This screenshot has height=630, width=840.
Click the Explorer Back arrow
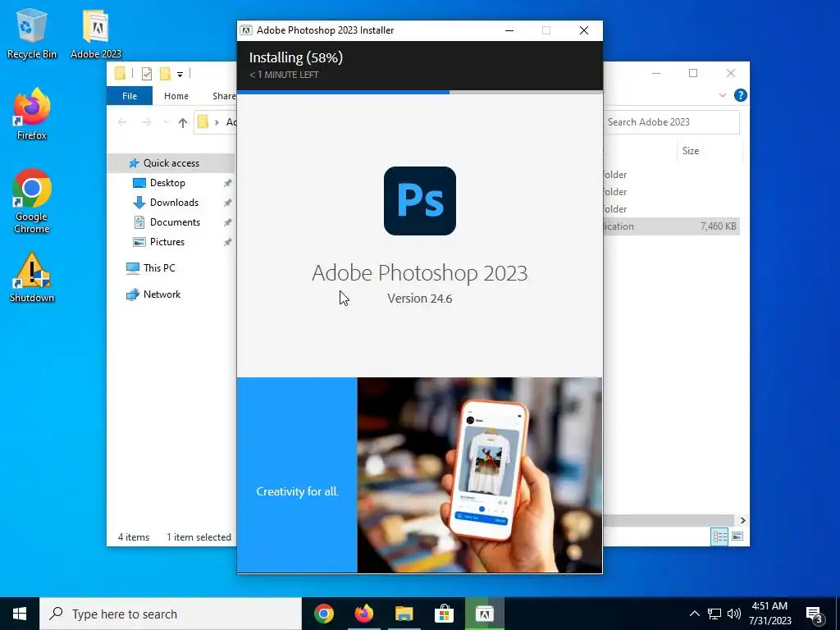[x=122, y=123]
